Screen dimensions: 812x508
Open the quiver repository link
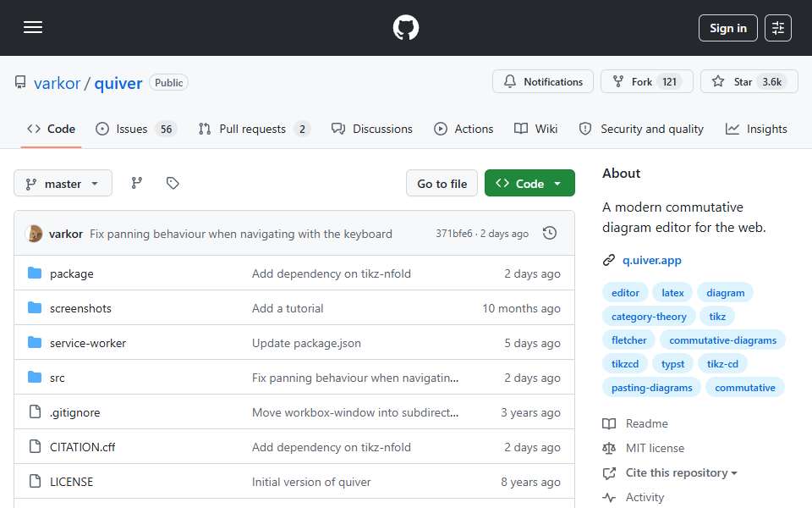pyautogui.click(x=118, y=83)
